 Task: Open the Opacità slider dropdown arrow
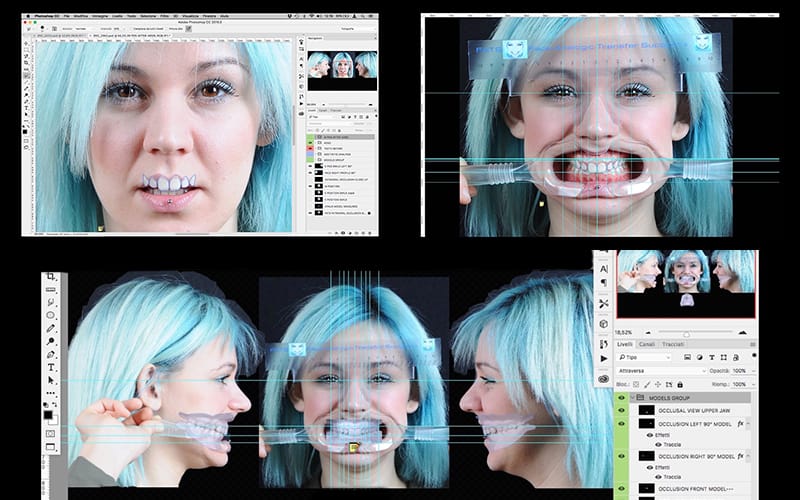coord(753,371)
